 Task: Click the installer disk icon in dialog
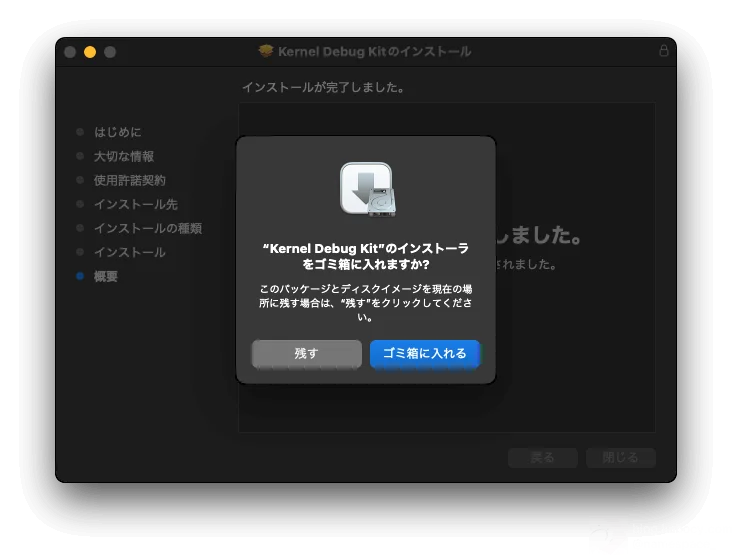click(x=366, y=188)
